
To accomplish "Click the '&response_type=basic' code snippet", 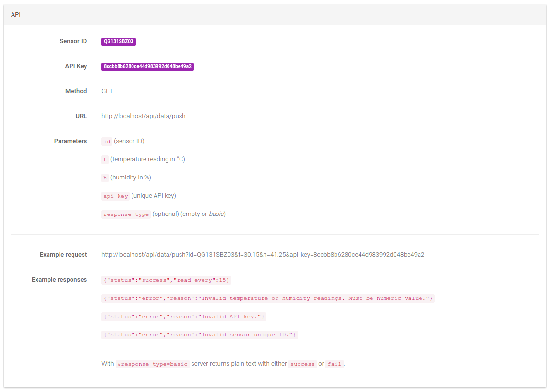I will (x=153, y=364).
